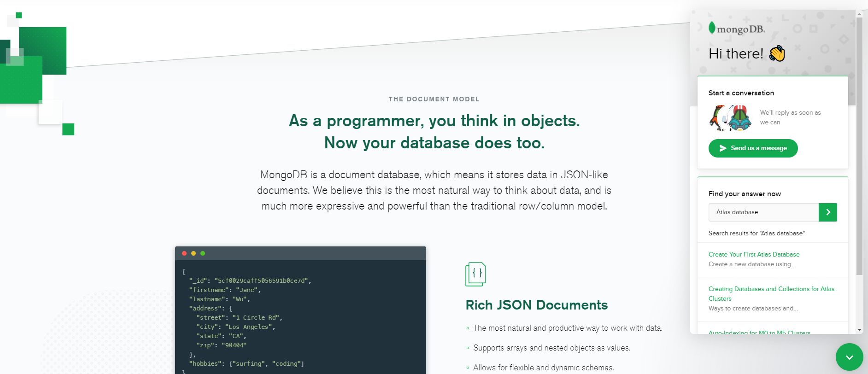Click the "zip": "90404" code line
The width and height of the screenshot is (868, 374).
tap(221, 345)
